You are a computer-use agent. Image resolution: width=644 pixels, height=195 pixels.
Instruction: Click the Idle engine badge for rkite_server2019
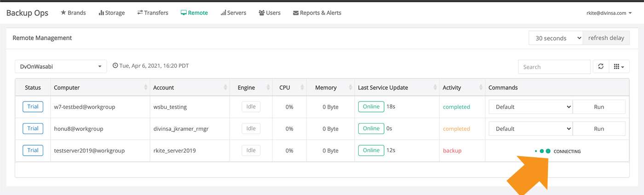[x=251, y=150]
